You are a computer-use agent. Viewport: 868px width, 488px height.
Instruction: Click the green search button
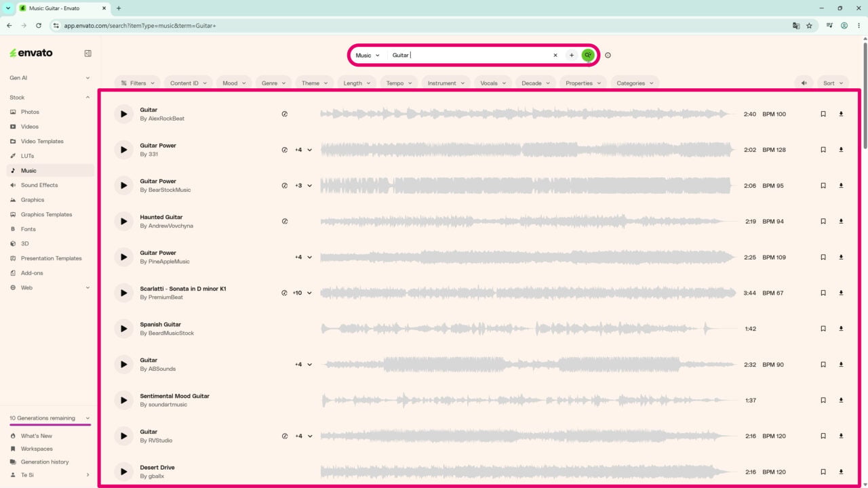pos(588,55)
